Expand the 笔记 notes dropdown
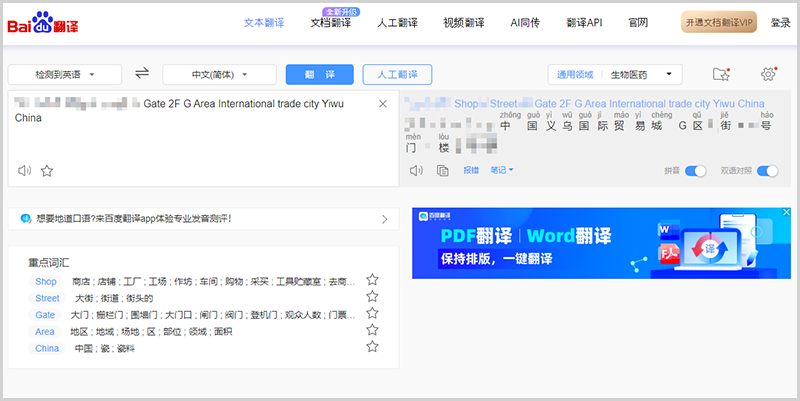Viewport: 800px width, 401px height. tap(502, 170)
